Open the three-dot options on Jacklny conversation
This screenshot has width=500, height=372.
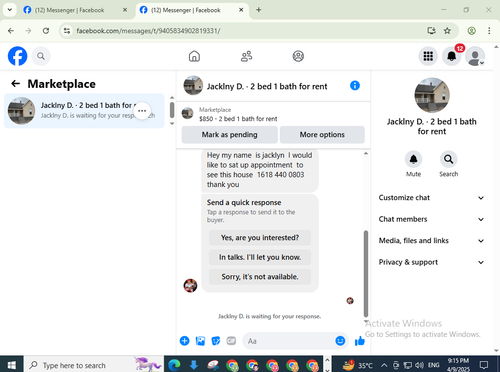pyautogui.click(x=142, y=111)
